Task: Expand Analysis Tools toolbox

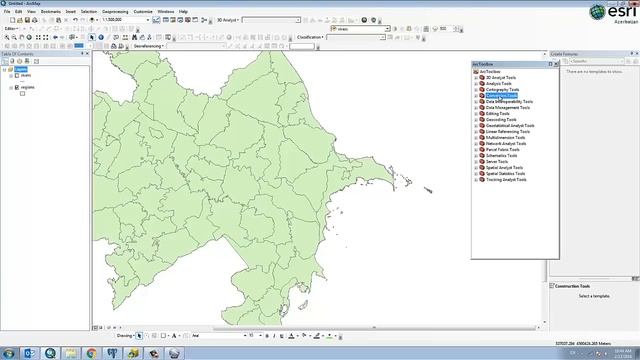Action: pos(476,84)
